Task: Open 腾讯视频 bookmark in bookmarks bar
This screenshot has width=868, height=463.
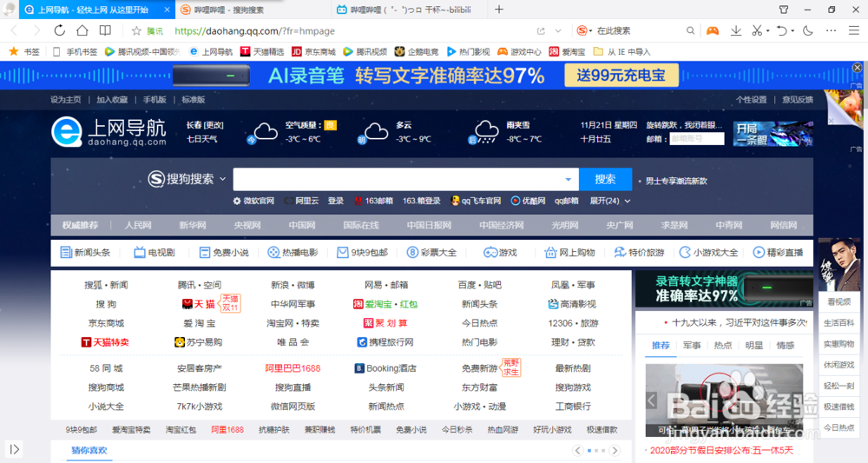Action: (365, 52)
